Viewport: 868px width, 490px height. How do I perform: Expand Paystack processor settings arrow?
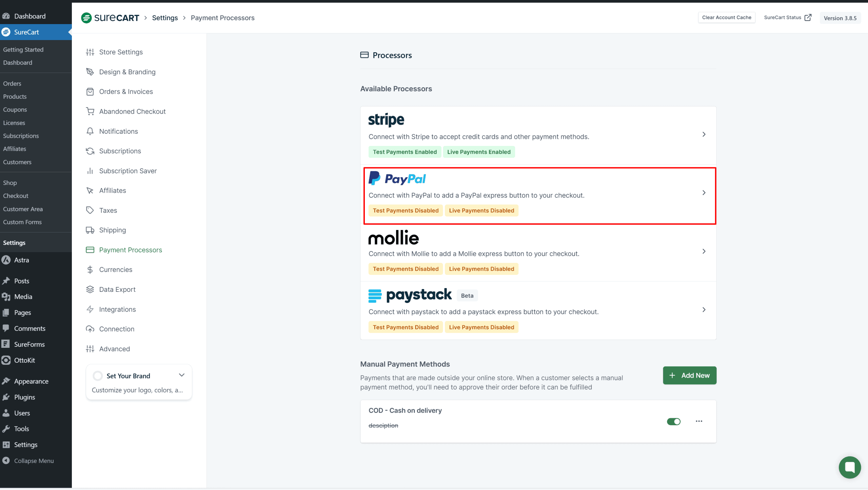704,309
